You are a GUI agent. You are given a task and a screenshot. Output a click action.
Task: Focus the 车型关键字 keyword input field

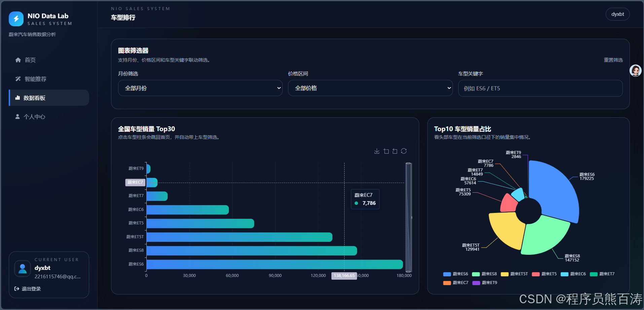[x=540, y=88]
